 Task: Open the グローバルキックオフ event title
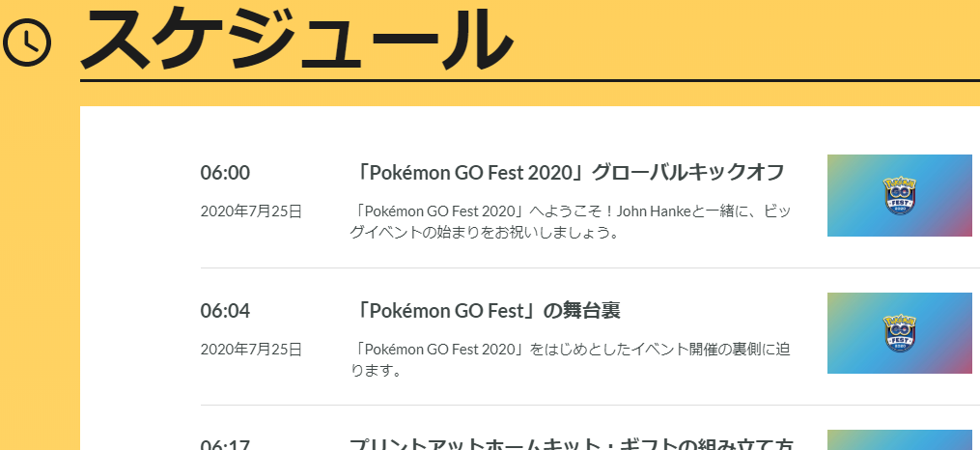[567, 173]
